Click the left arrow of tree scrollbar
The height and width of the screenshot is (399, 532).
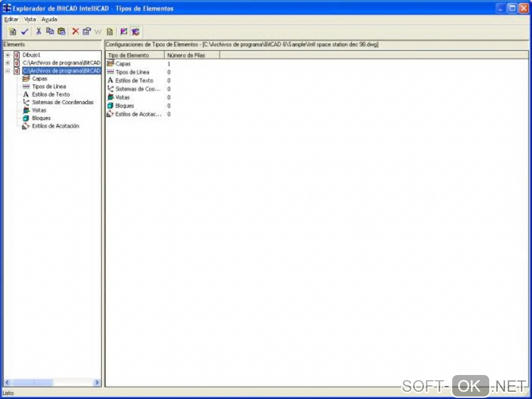coord(7,383)
